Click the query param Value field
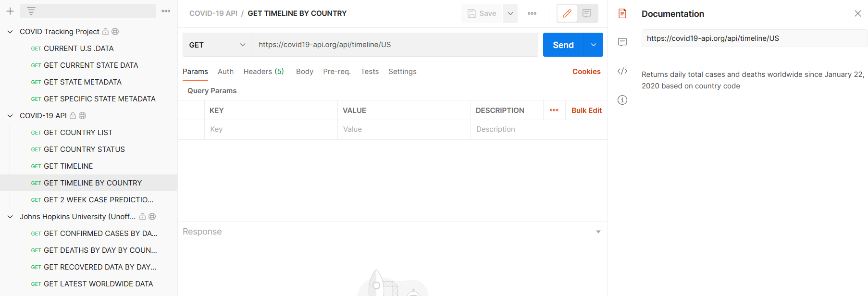The image size is (868, 296). (x=404, y=129)
